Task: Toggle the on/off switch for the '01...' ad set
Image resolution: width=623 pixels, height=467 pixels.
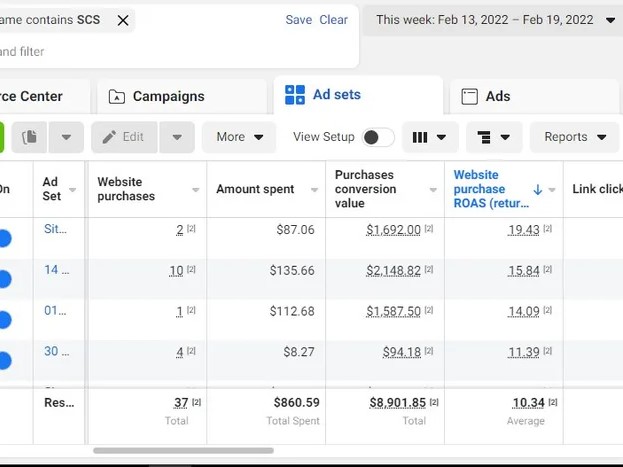Action: [5, 320]
